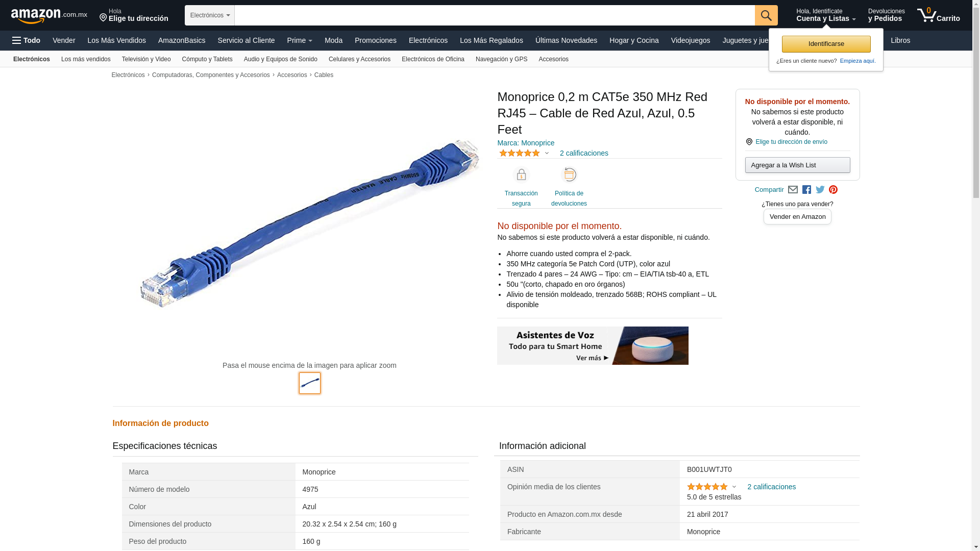
Task: Open the shopping cart Carrito icon
Action: 938,15
